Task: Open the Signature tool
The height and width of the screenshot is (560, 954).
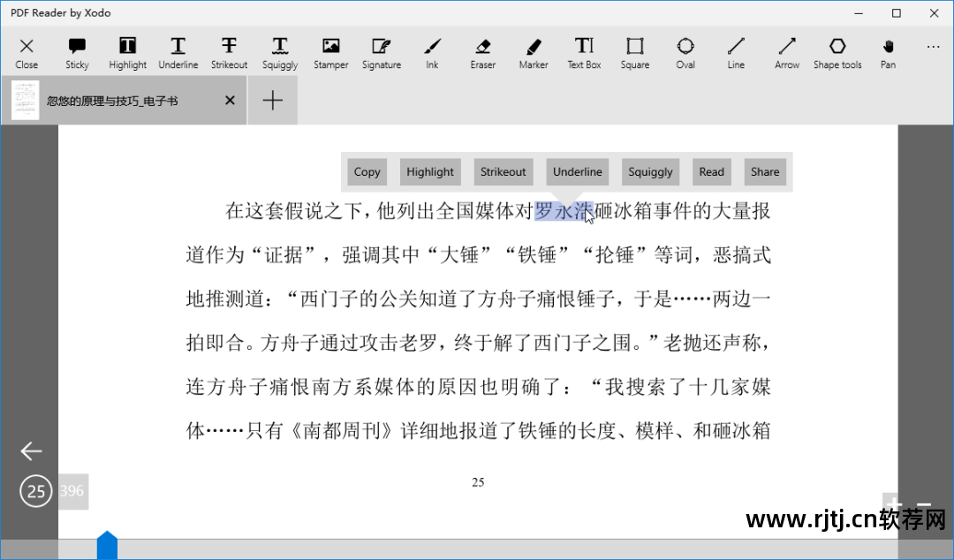Action: click(x=382, y=54)
